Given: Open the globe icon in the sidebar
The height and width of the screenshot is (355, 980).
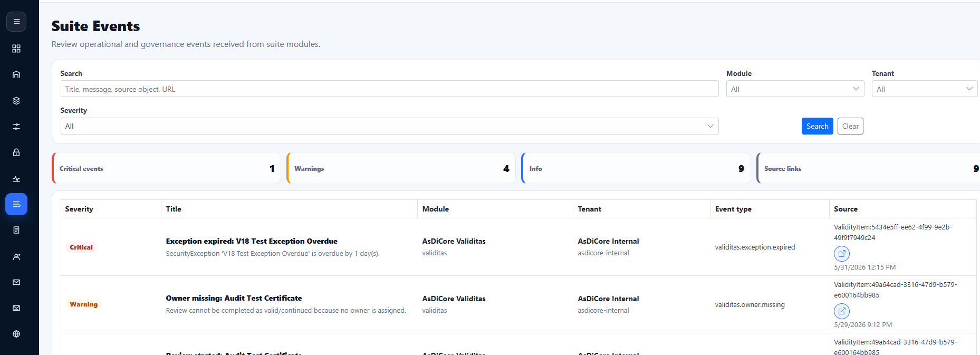Looking at the screenshot, I should pos(16,334).
